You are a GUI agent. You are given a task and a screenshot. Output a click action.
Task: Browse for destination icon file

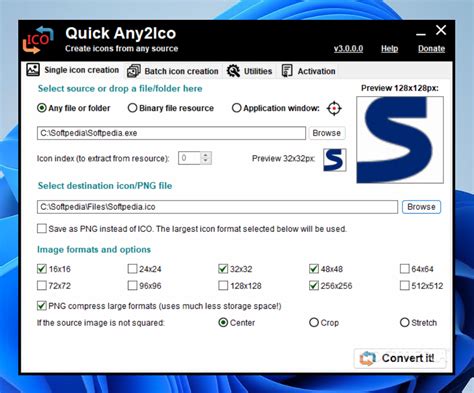tap(421, 207)
